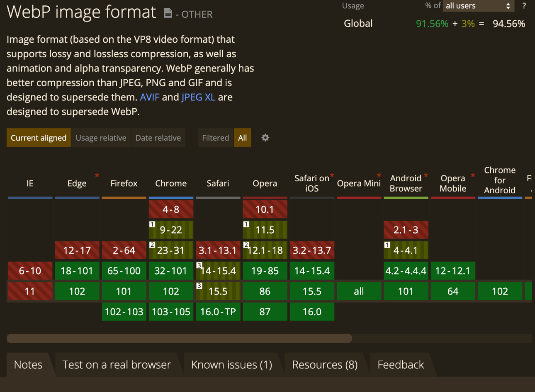
Task: Open the Notes tab
Action: (28, 365)
